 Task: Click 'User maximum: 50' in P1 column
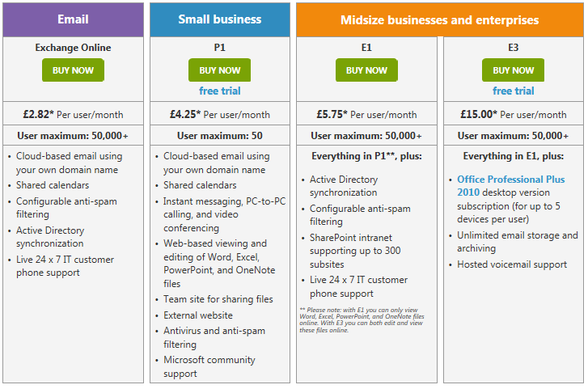(x=219, y=135)
